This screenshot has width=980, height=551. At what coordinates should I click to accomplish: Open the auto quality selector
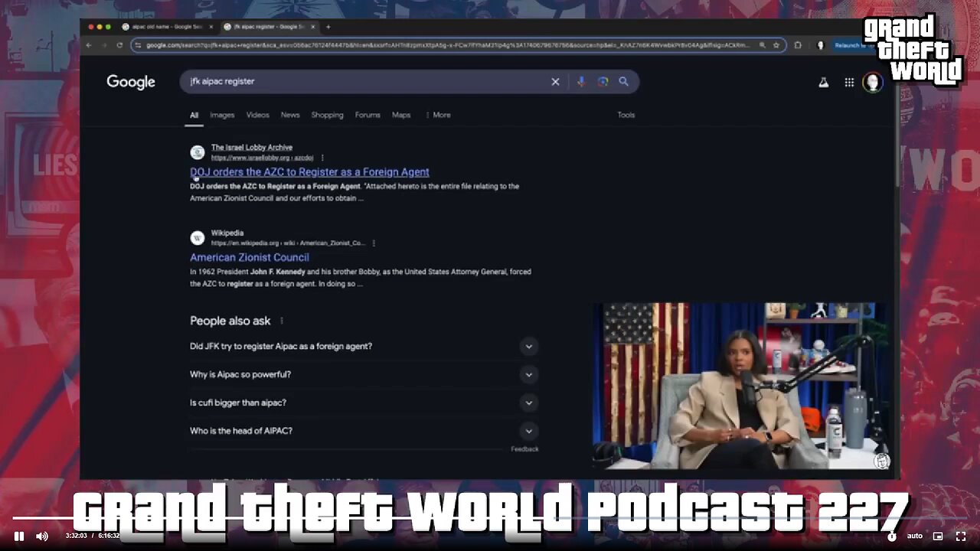915,536
